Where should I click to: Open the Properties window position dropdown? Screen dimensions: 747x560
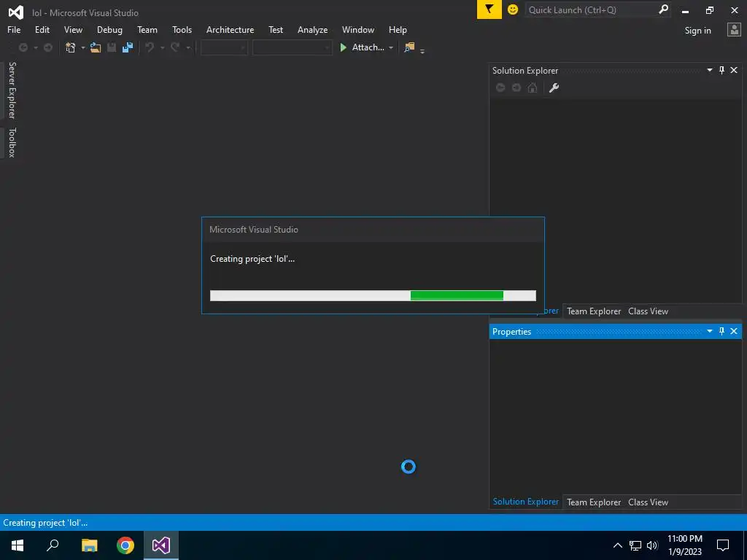click(709, 331)
